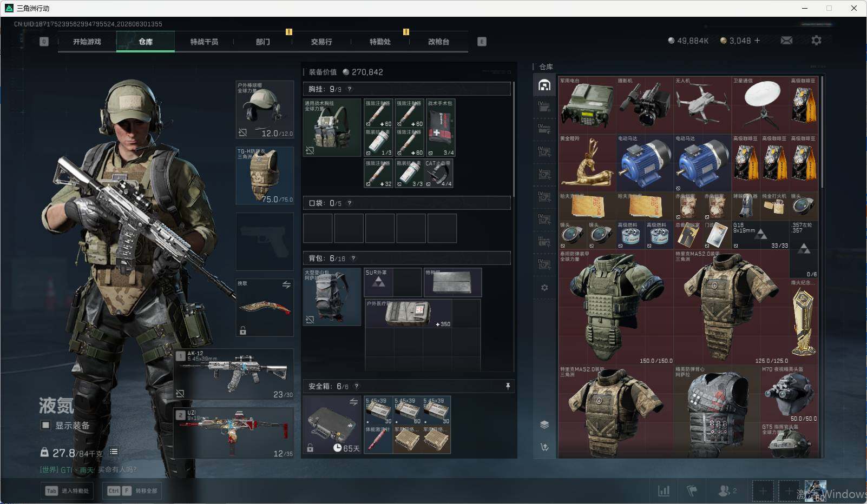
Task: Click the player avatar in bottom bar
Action: [x=815, y=491]
